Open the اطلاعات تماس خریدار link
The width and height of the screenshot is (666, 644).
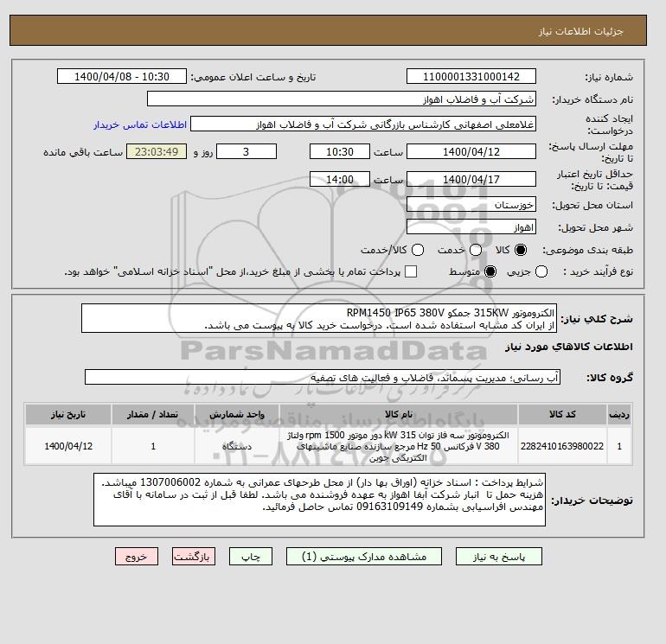point(140,124)
